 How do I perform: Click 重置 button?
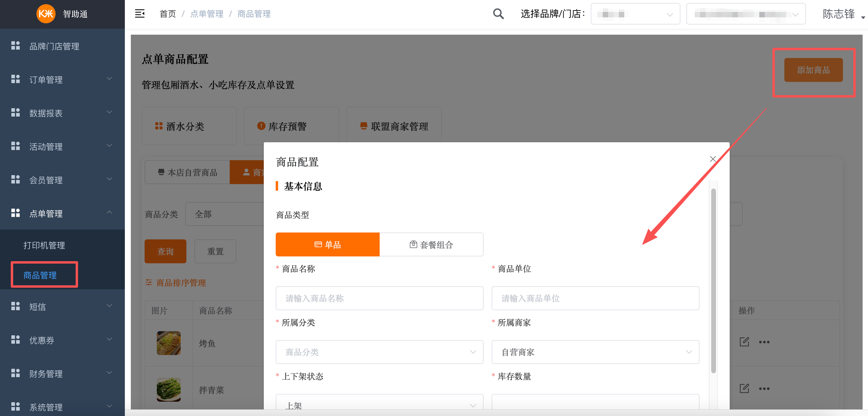pyautogui.click(x=215, y=251)
